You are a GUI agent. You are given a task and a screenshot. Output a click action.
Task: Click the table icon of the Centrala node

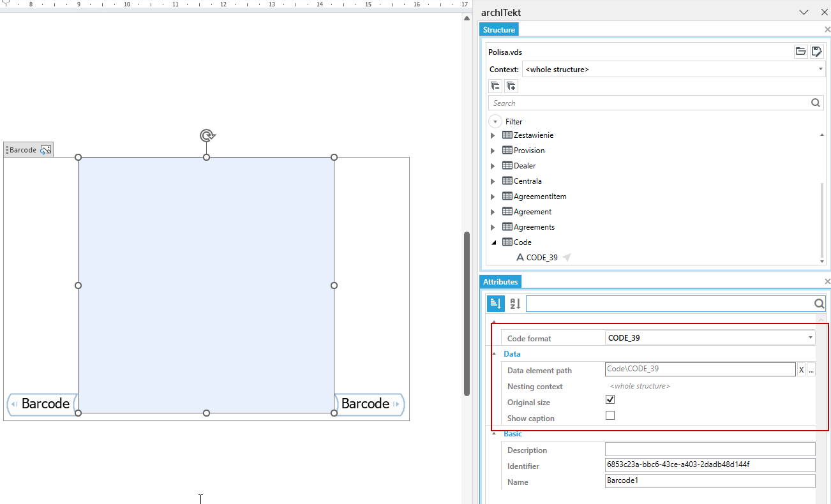[x=507, y=181]
